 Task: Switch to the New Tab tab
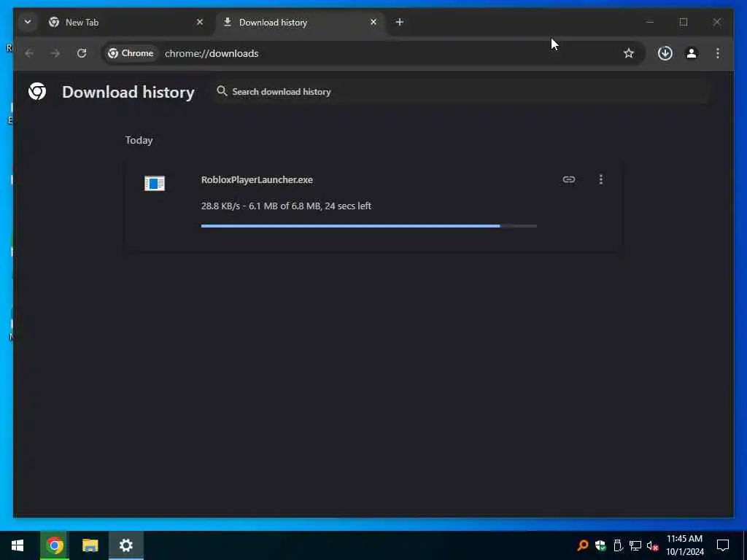pyautogui.click(x=127, y=23)
